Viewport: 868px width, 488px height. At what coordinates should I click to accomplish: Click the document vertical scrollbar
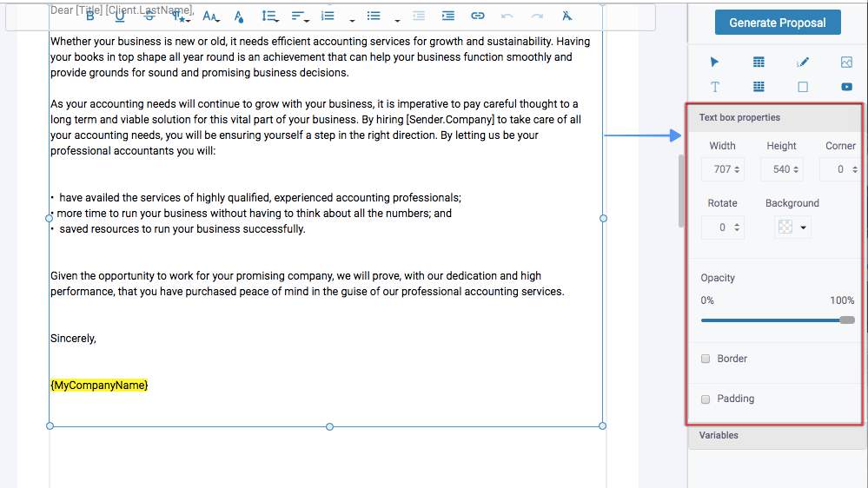click(681, 191)
